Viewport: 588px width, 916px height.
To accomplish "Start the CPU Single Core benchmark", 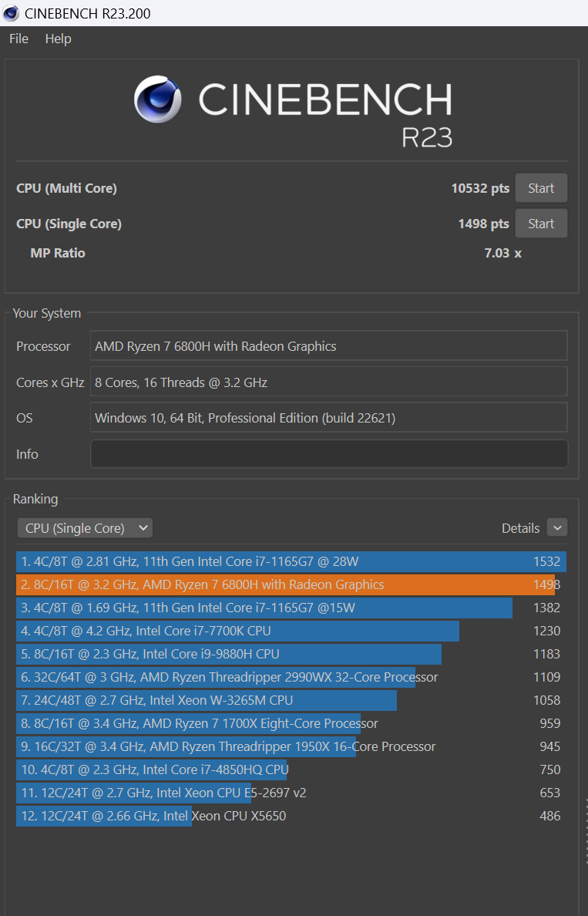I will [x=541, y=224].
